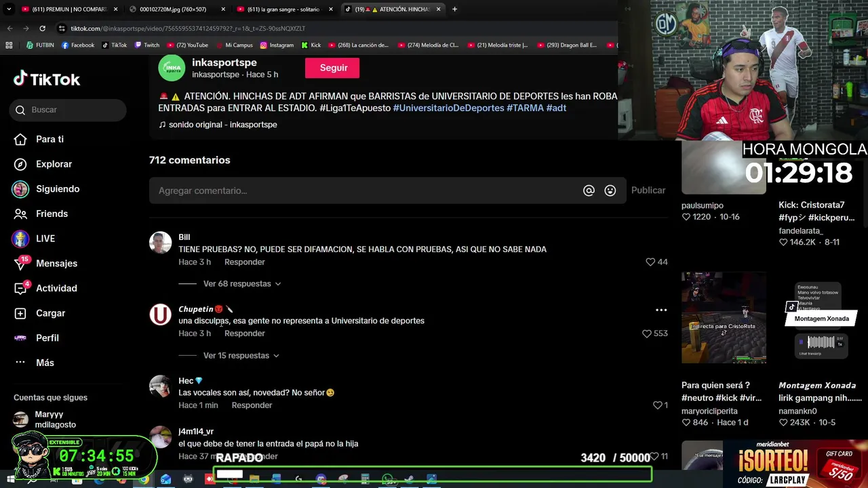Click Responder under Bill's comment

(245, 262)
